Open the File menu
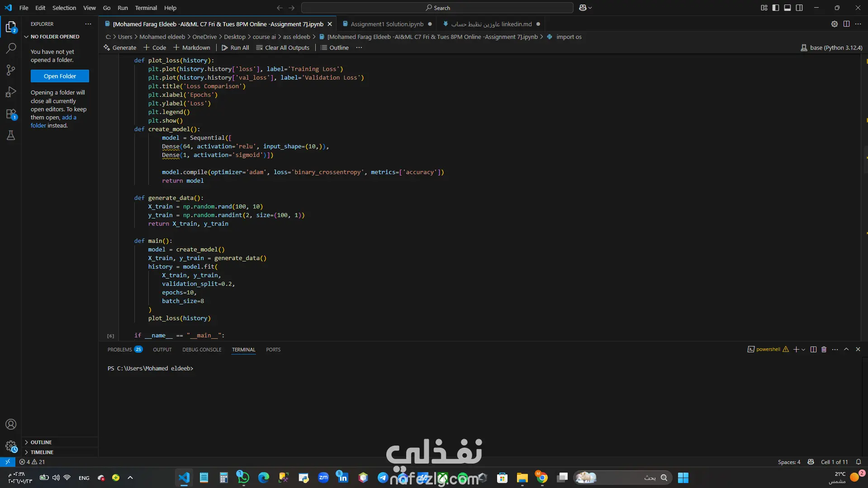The height and width of the screenshot is (488, 868). pyautogui.click(x=24, y=8)
